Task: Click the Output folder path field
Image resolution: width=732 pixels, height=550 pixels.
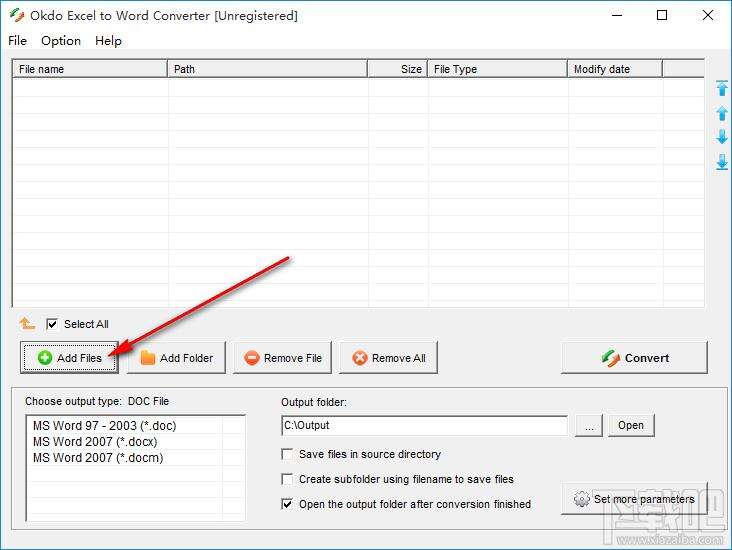Action: [425, 425]
